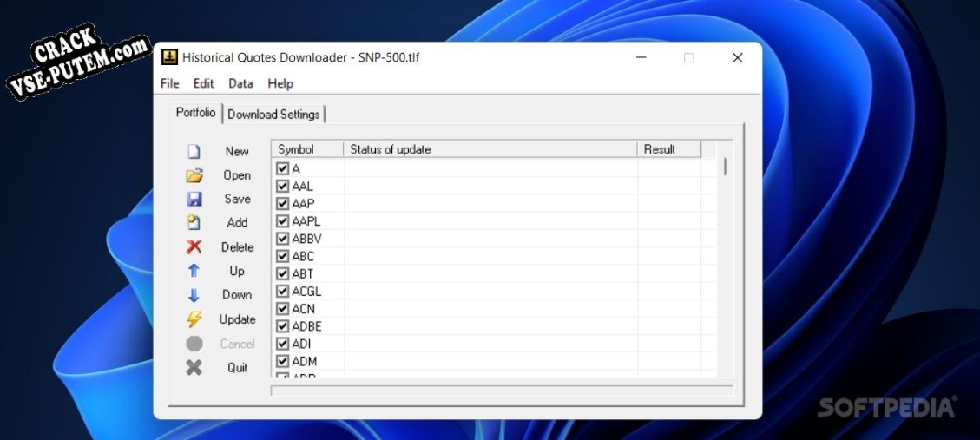The width and height of the screenshot is (980, 440).
Task: Minimize the Historical Quotes Downloader window
Action: [641, 57]
